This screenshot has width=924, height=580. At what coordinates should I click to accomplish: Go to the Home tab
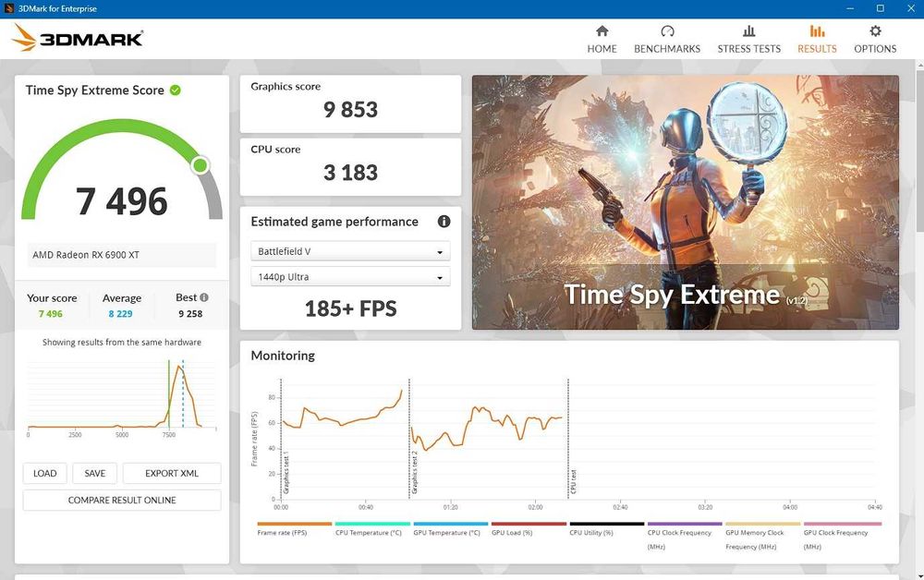point(602,40)
